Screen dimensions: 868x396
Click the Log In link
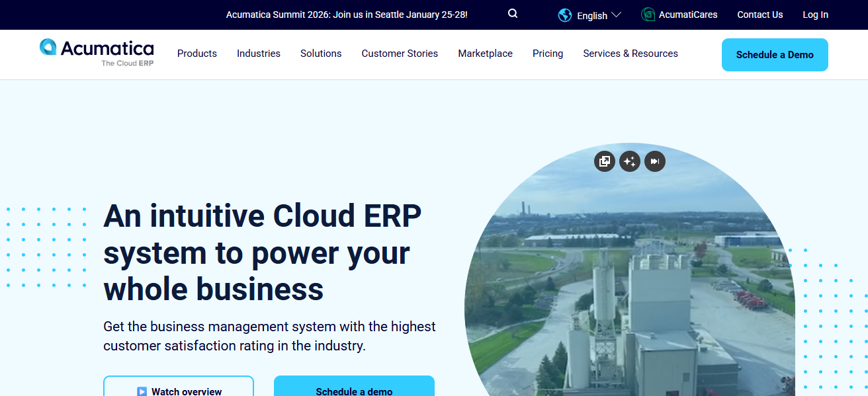point(815,15)
